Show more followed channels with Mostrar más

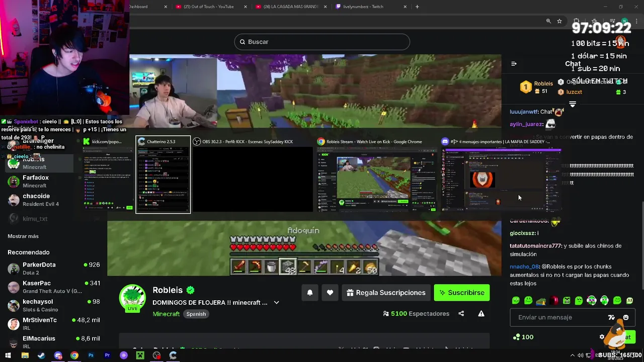pos(23,236)
